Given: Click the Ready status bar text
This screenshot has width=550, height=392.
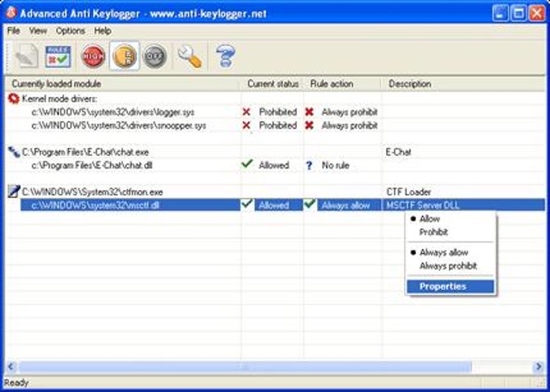Looking at the screenshot, I should [x=16, y=383].
